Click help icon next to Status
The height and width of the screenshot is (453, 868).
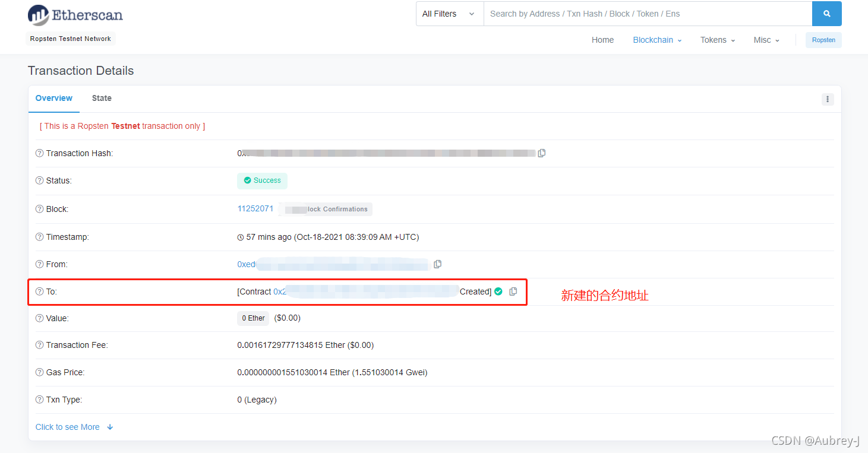coord(40,180)
